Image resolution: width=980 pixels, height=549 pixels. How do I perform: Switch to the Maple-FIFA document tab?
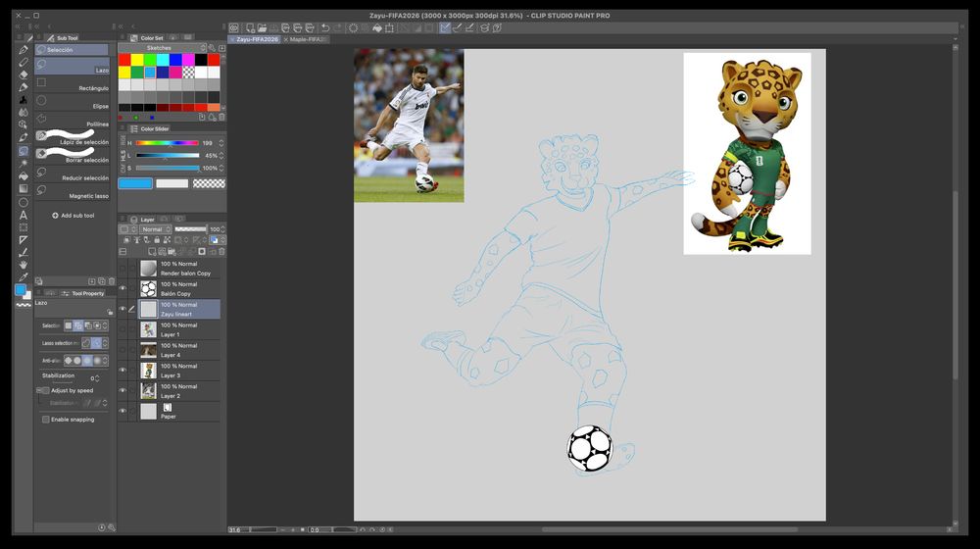point(306,39)
